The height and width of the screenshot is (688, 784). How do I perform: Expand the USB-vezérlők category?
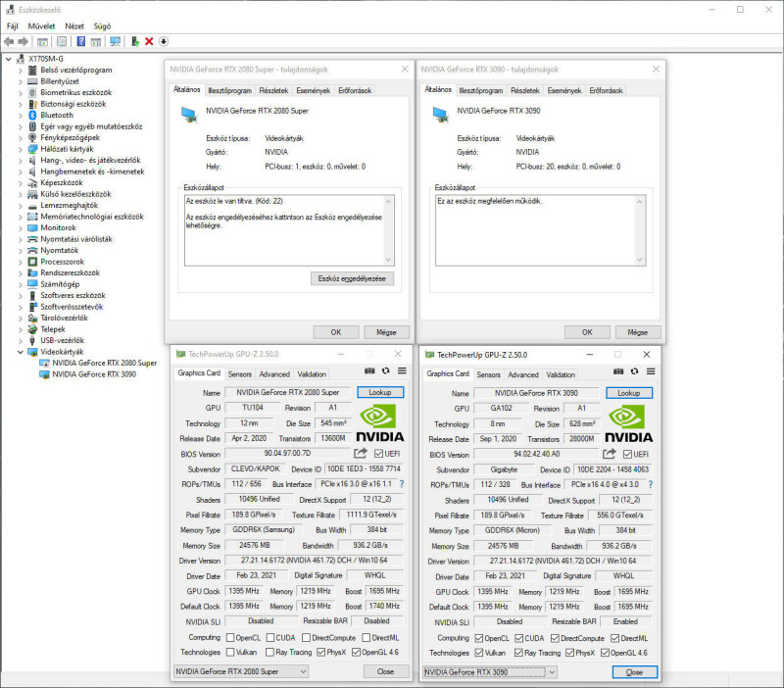click(x=21, y=341)
